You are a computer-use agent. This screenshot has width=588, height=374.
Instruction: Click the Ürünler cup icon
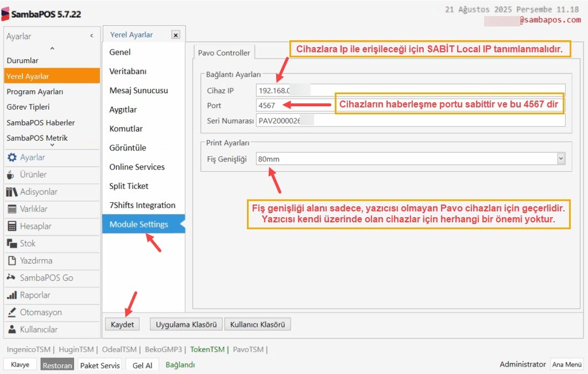click(x=11, y=175)
